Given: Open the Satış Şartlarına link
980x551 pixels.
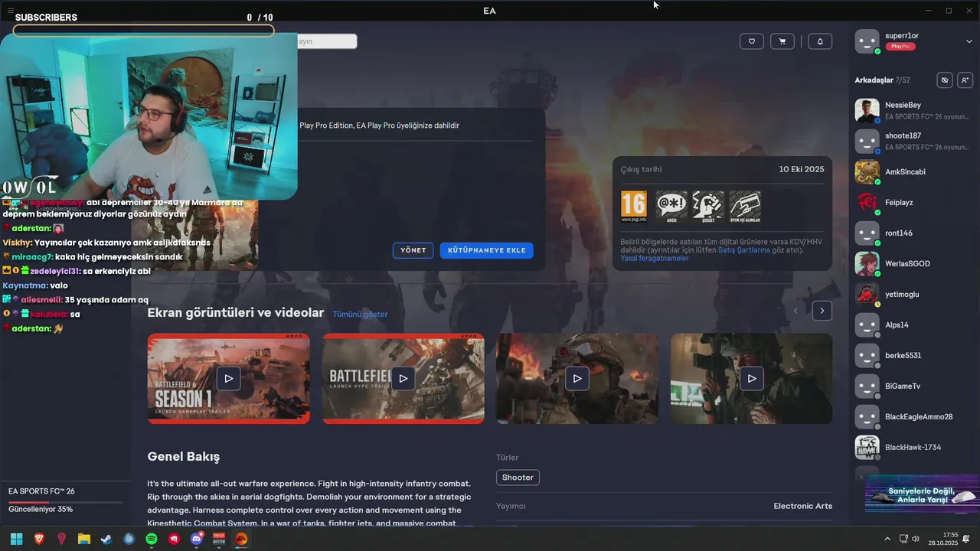Looking at the screenshot, I should point(743,250).
